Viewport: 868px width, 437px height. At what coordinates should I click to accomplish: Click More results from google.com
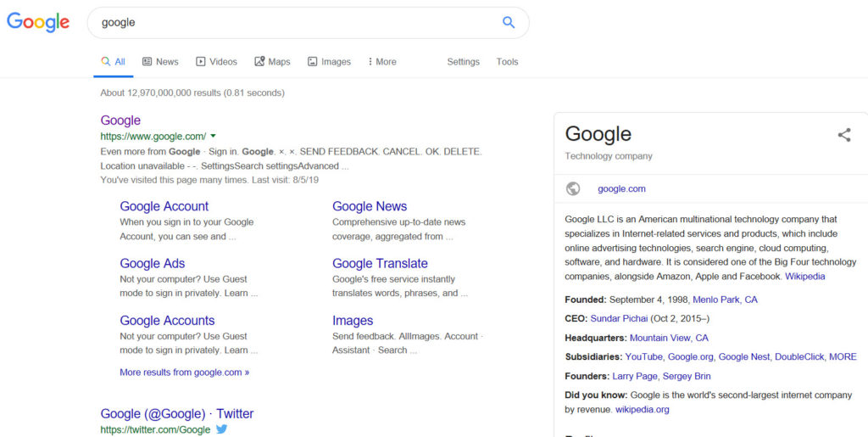tap(184, 372)
